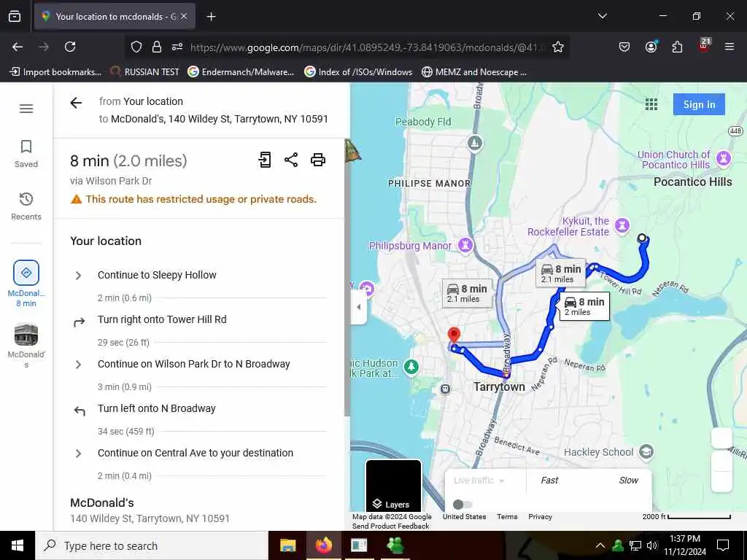Open the Google apps grid

(651, 104)
